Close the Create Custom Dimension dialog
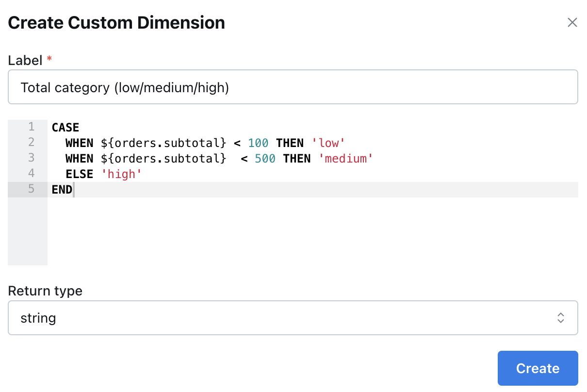 (x=572, y=22)
